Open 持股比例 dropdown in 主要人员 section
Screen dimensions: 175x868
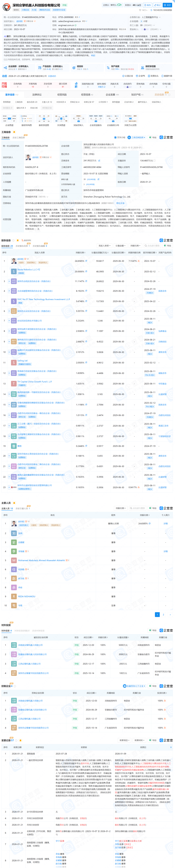click(x=121, y=508)
